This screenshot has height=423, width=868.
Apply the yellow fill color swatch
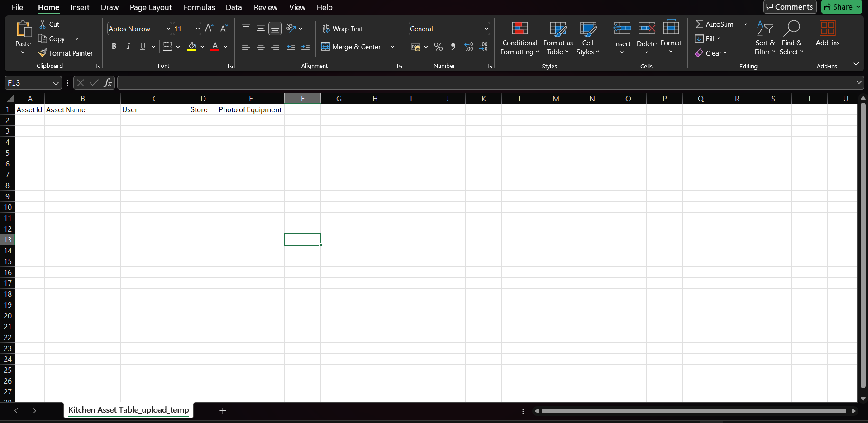point(192,47)
